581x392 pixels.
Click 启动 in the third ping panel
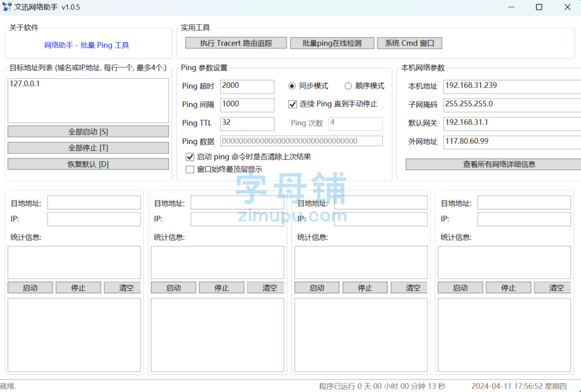pyautogui.click(x=317, y=288)
